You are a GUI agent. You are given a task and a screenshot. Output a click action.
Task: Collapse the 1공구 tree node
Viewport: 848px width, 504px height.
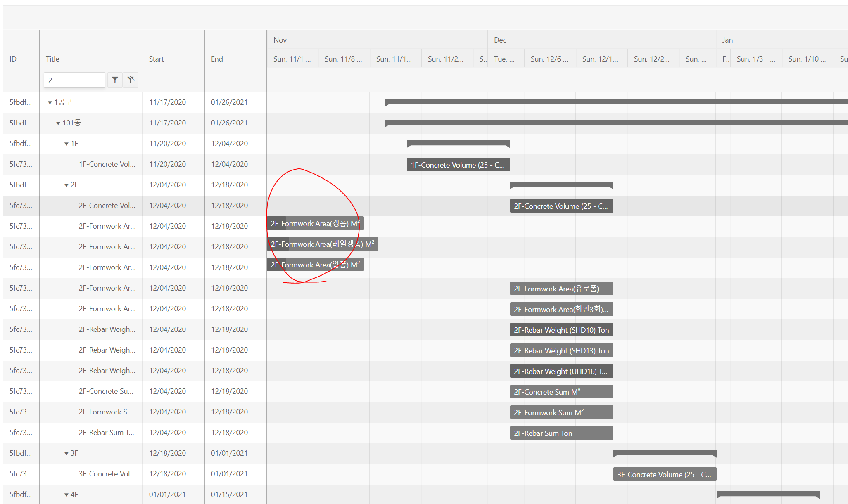click(50, 102)
